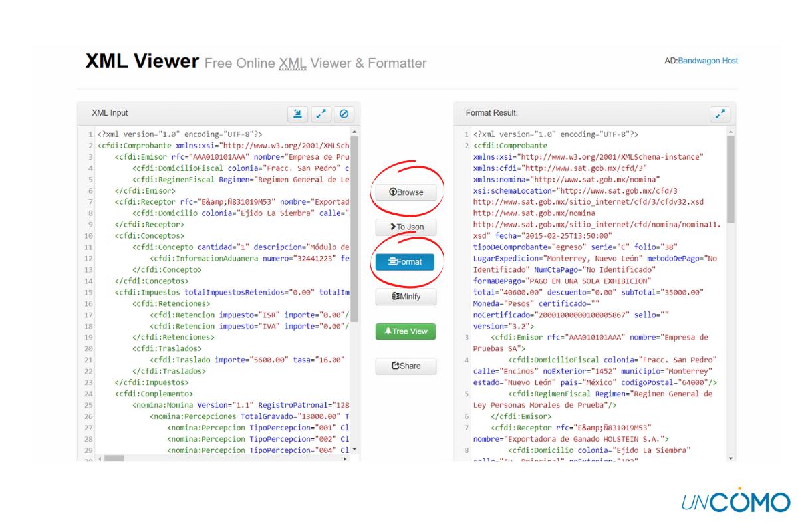
Task: Open the green Tree View button
Action: [x=406, y=331]
